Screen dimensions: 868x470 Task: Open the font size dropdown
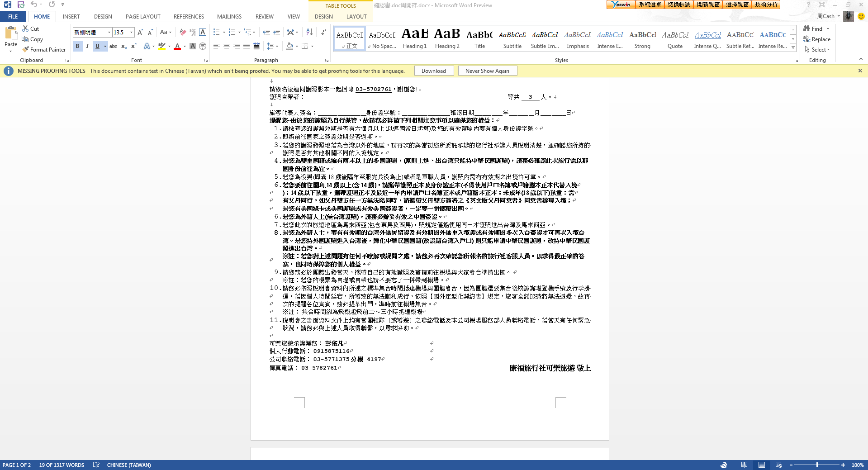[x=132, y=32]
